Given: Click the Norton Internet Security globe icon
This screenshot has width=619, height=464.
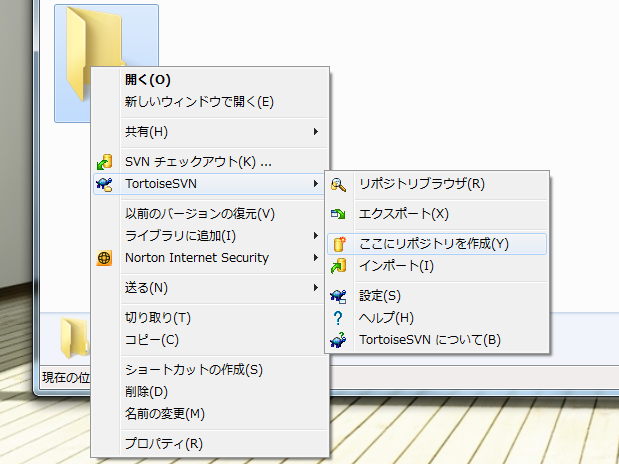Looking at the screenshot, I should click(104, 258).
